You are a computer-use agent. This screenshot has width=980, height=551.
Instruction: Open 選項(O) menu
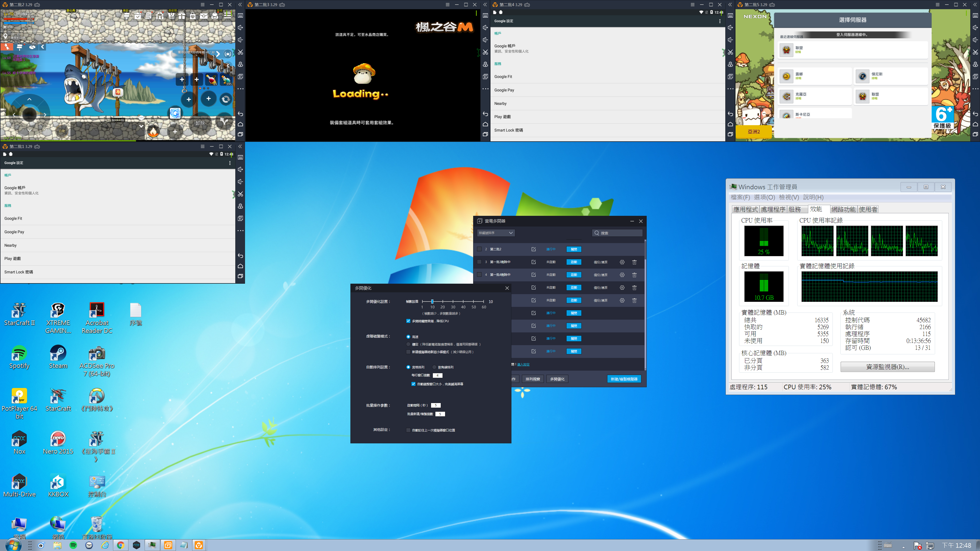[764, 197]
